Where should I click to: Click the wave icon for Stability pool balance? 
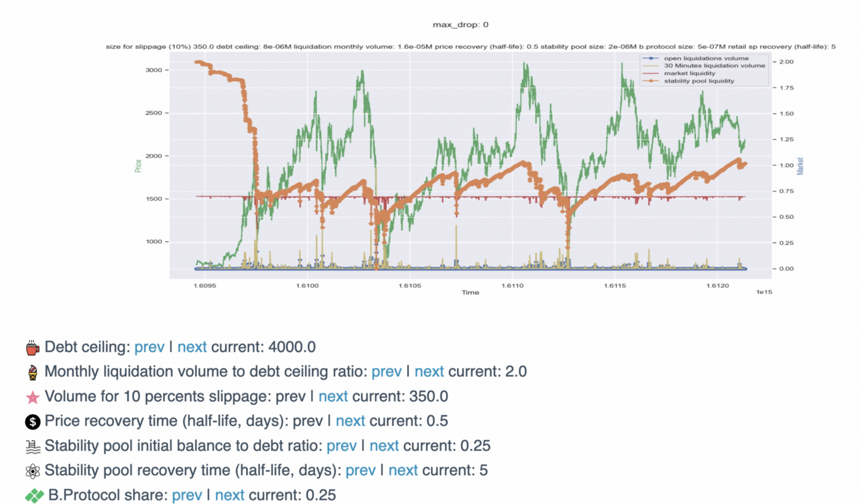point(32,445)
